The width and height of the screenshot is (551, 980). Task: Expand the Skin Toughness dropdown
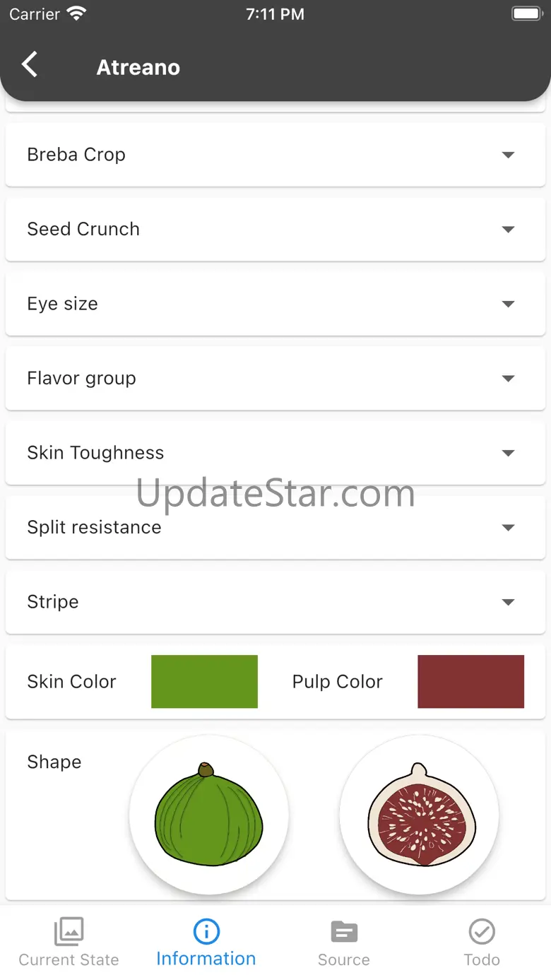pos(275,453)
